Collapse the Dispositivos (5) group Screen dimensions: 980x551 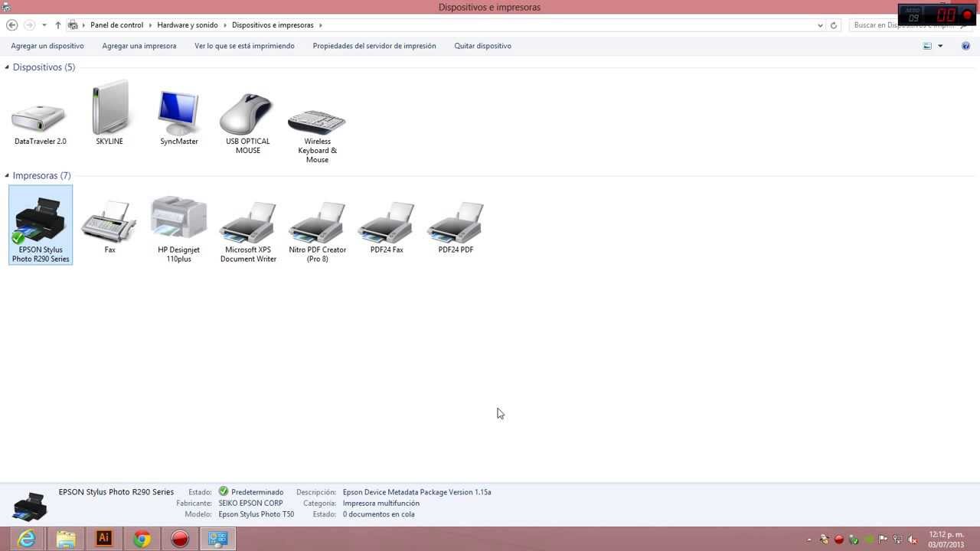tap(7, 67)
